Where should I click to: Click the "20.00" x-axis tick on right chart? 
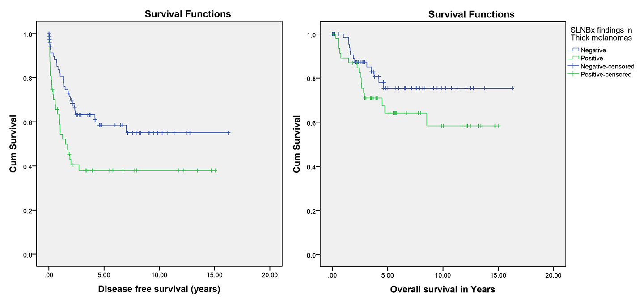click(553, 276)
